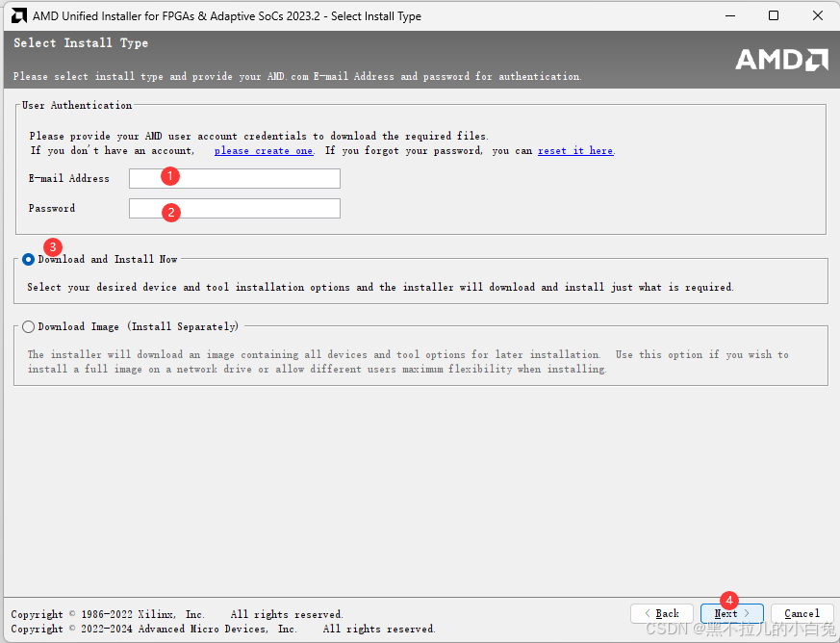Close the installer window
Image resolution: width=840 pixels, height=643 pixels.
(818, 15)
